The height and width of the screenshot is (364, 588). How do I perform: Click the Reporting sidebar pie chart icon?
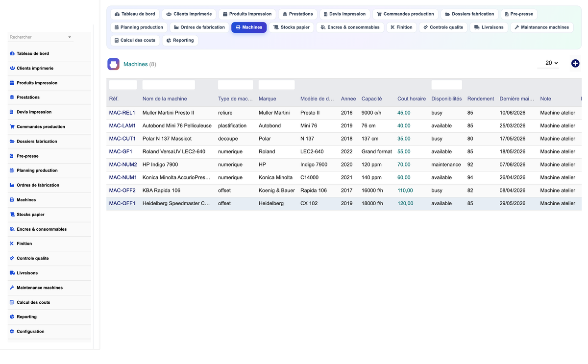pos(12,317)
